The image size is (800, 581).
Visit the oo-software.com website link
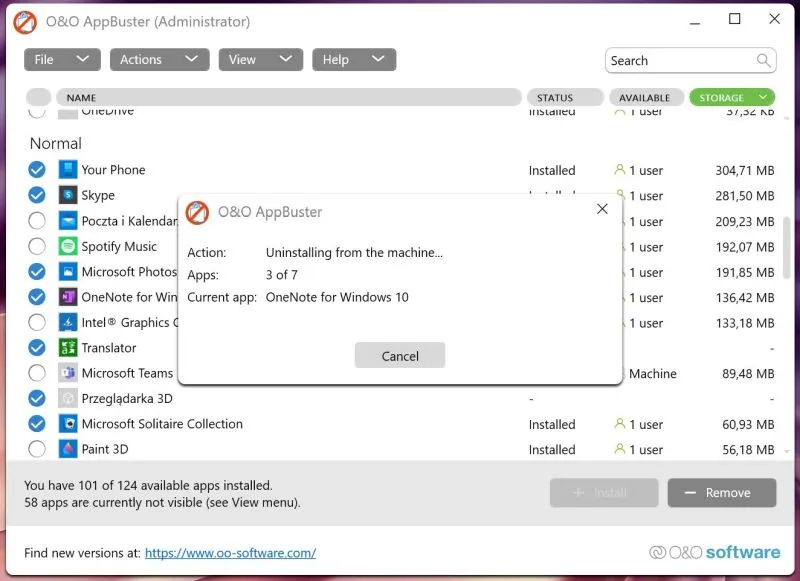pos(230,552)
